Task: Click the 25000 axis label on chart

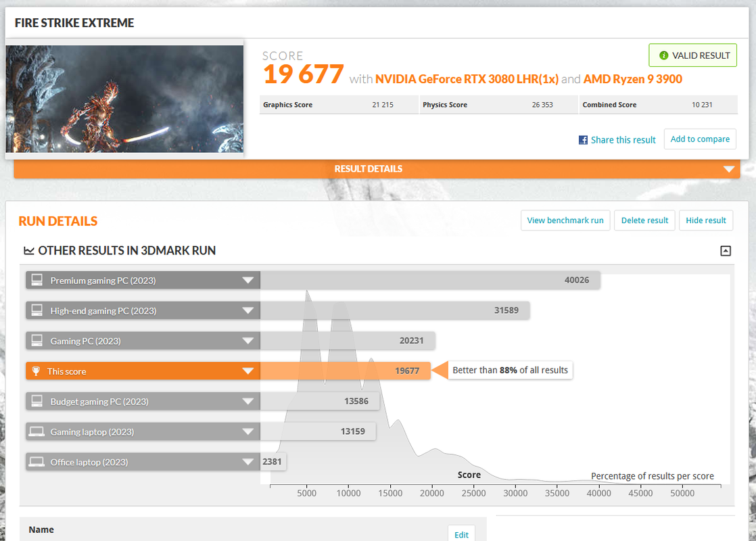Action: click(473, 493)
